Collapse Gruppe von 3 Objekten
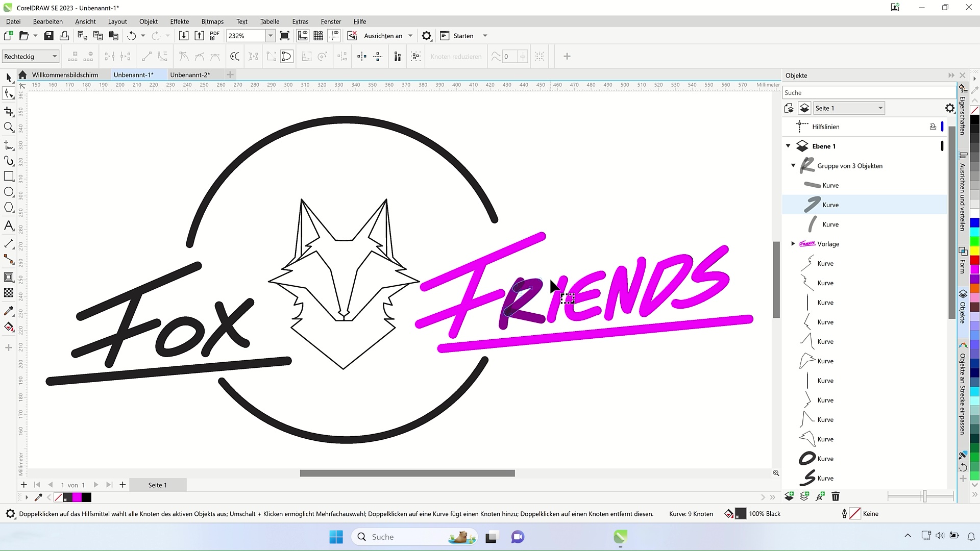Viewport: 980px width, 551px height. 793,165
